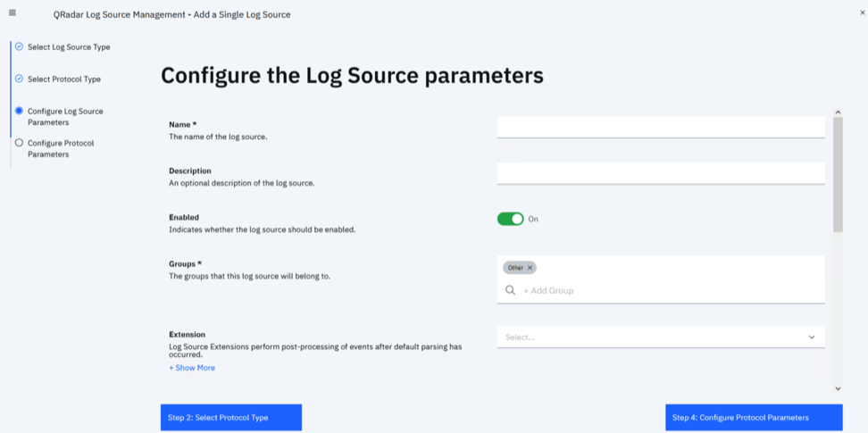The image size is (868, 433).
Task: Click the Select Log Source Type checkmark icon
Action: (19, 46)
